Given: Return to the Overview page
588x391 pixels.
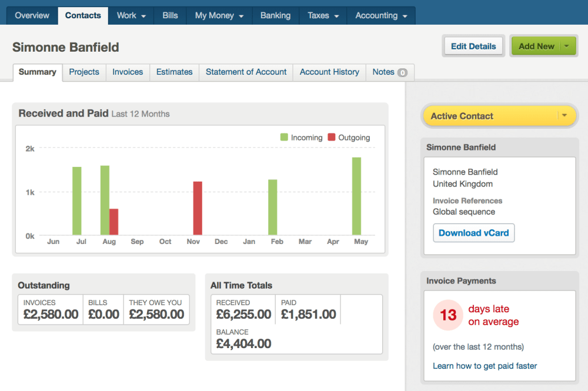Looking at the screenshot, I should 32,15.
